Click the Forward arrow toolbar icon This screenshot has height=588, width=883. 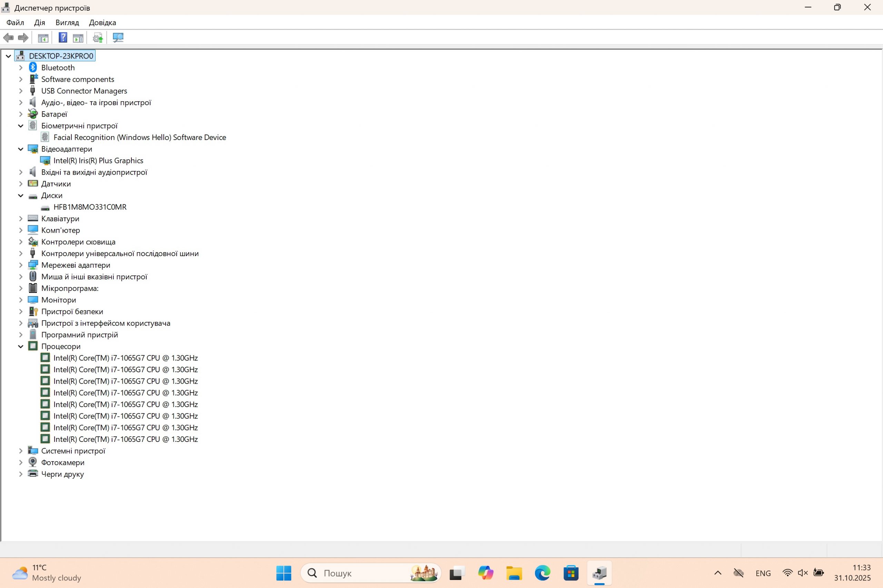point(23,38)
